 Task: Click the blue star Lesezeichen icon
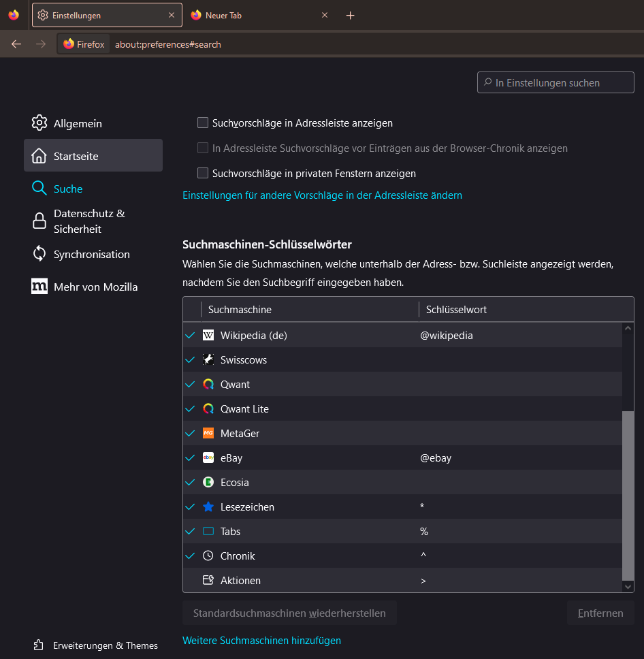coord(208,507)
